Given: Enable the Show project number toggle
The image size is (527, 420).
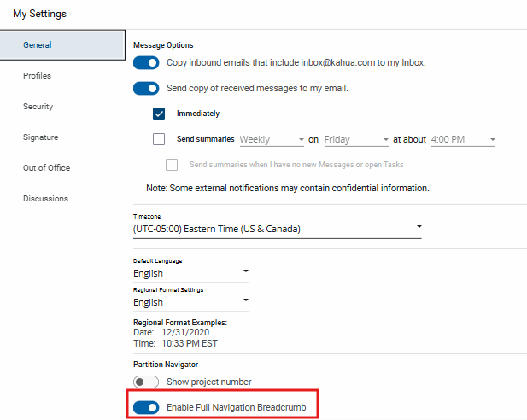Looking at the screenshot, I should coord(147,382).
